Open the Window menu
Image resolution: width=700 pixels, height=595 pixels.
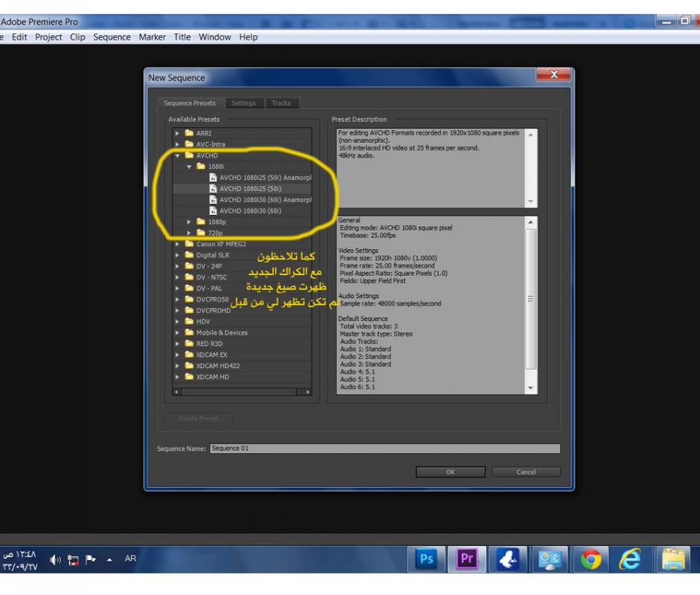[x=215, y=37]
